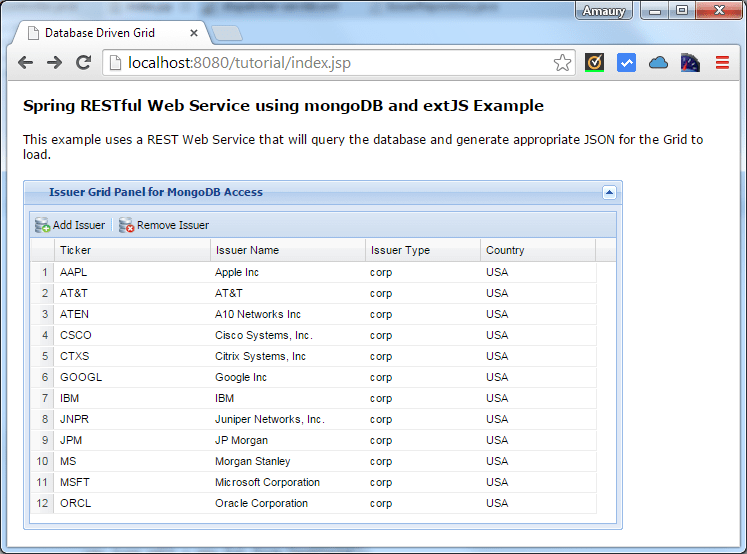Open the yellow checkmark extension icon

pos(595,62)
